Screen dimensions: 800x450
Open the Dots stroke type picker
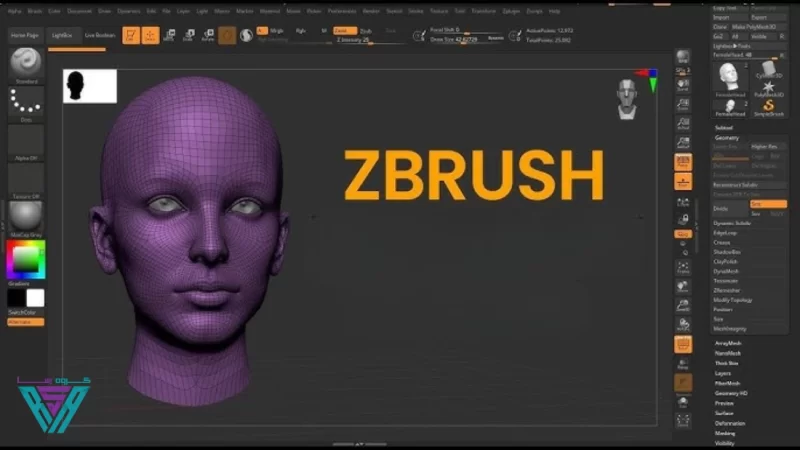[x=26, y=102]
